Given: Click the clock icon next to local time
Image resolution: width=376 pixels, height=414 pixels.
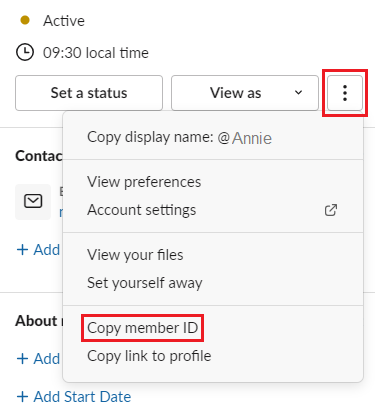Looking at the screenshot, I should (x=25, y=53).
